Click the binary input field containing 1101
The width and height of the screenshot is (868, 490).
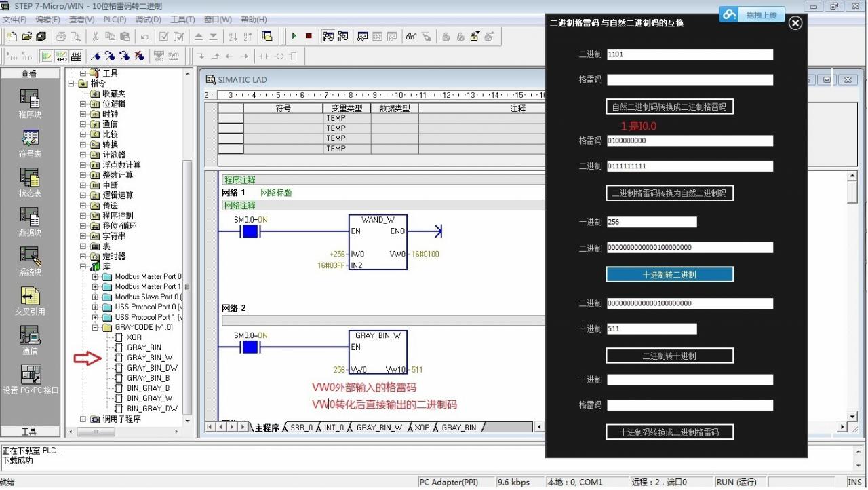pos(690,54)
